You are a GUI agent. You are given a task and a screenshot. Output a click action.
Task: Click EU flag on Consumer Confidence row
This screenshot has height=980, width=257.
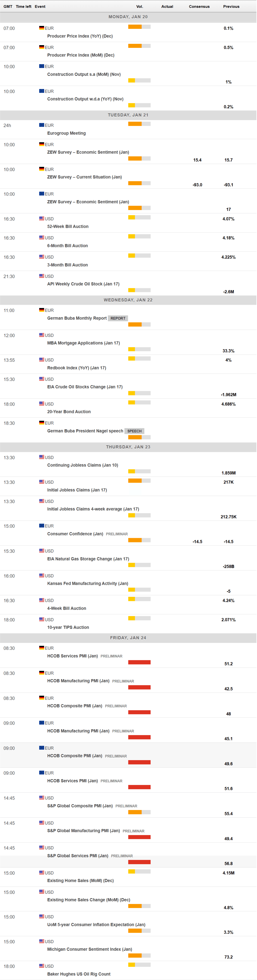click(42, 526)
